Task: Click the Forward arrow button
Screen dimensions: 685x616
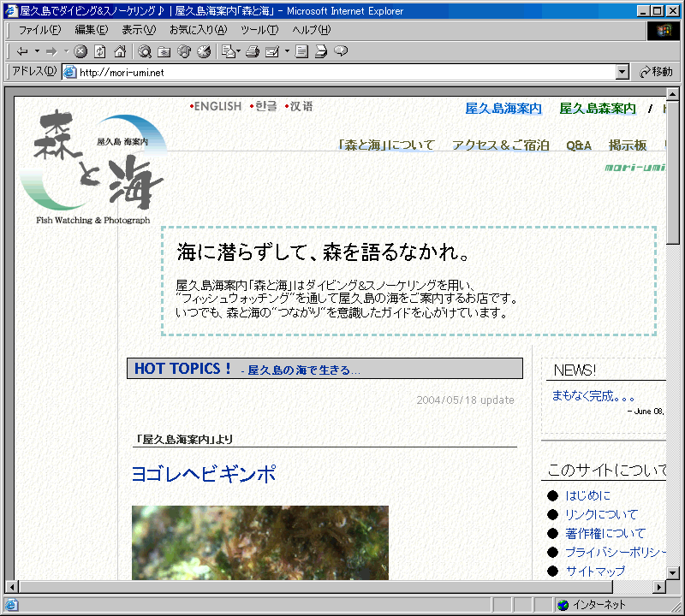Action: coord(51,51)
